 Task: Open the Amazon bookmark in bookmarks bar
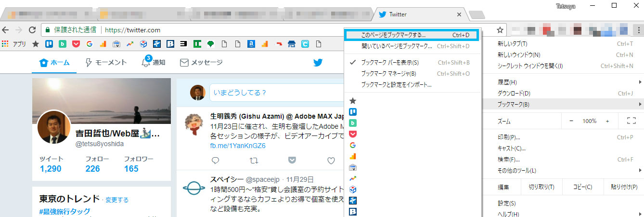251,44
